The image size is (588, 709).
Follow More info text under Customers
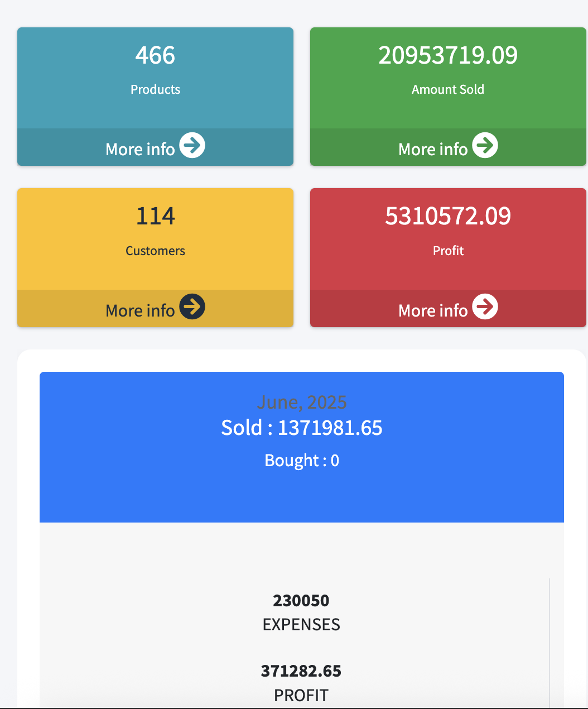click(x=141, y=310)
